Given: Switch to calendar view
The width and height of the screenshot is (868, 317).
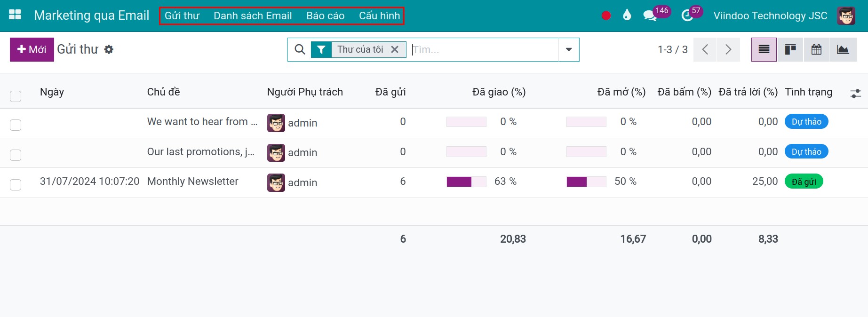Looking at the screenshot, I should click(817, 49).
